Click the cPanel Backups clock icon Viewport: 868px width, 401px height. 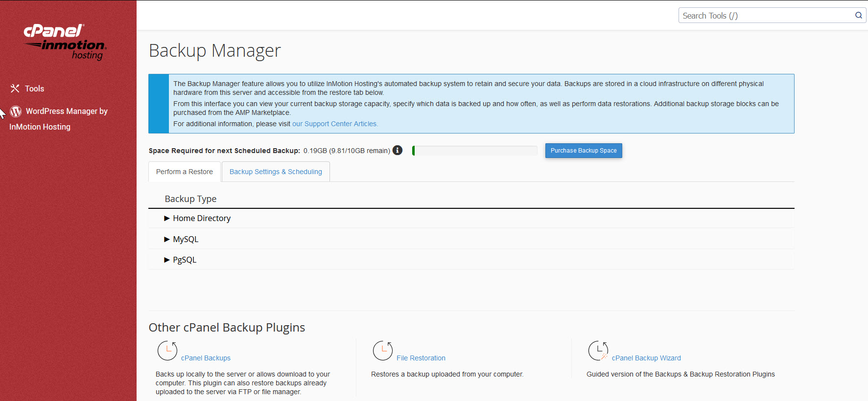[167, 351]
